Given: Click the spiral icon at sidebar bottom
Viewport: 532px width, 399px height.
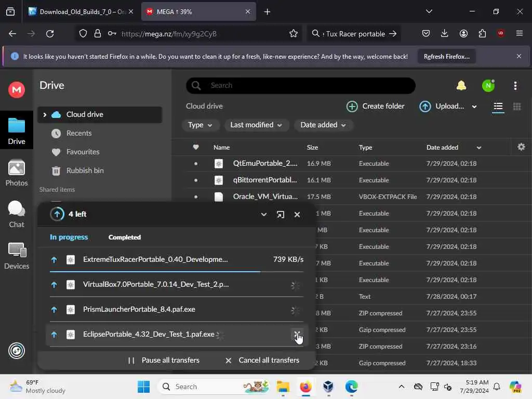Looking at the screenshot, I should [x=17, y=351].
